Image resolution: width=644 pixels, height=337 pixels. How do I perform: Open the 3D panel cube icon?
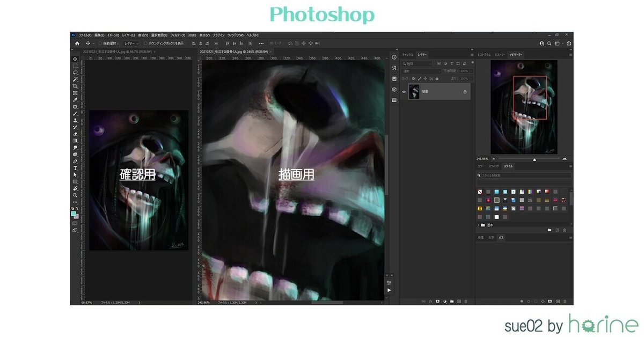(x=394, y=89)
